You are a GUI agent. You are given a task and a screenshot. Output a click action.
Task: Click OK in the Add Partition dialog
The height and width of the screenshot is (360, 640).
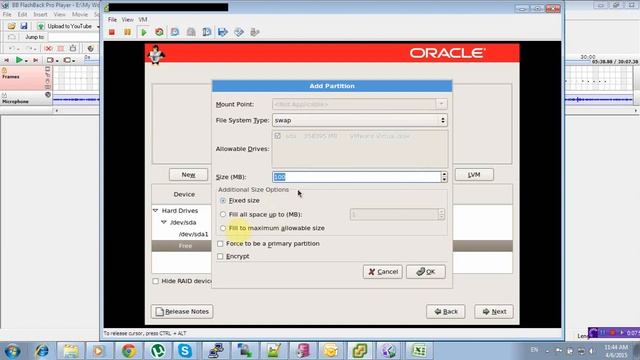pyautogui.click(x=426, y=272)
